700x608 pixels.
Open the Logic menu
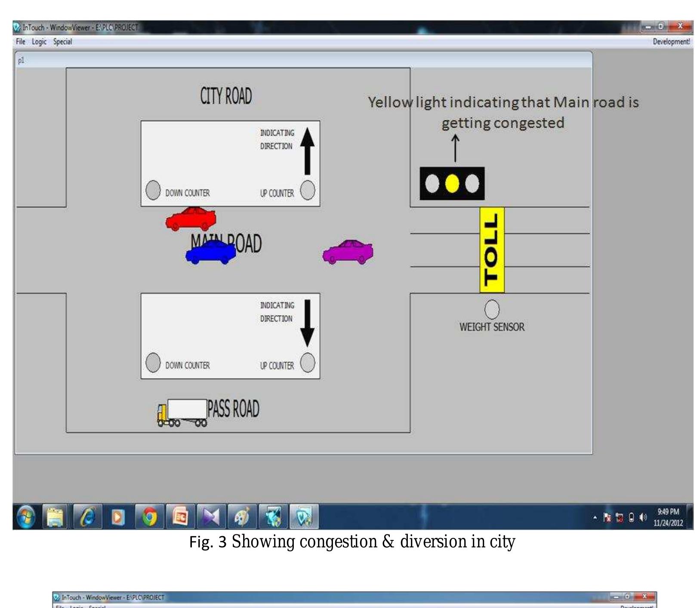39,42
